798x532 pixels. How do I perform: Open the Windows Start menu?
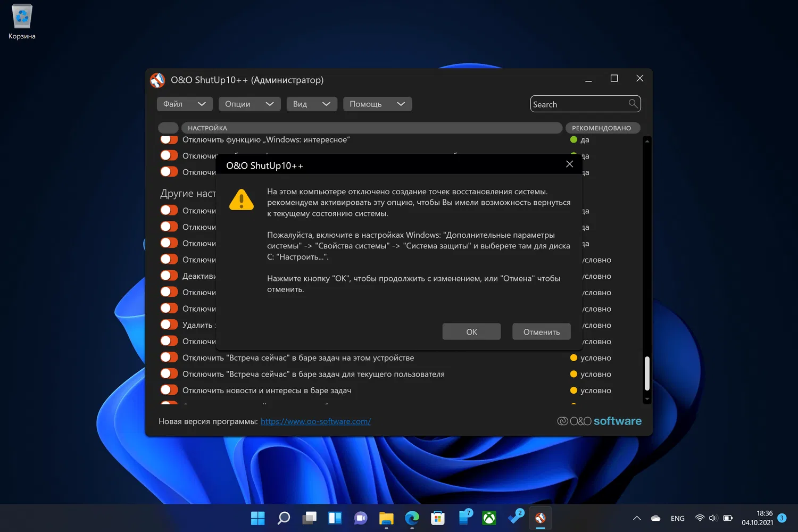(x=257, y=518)
